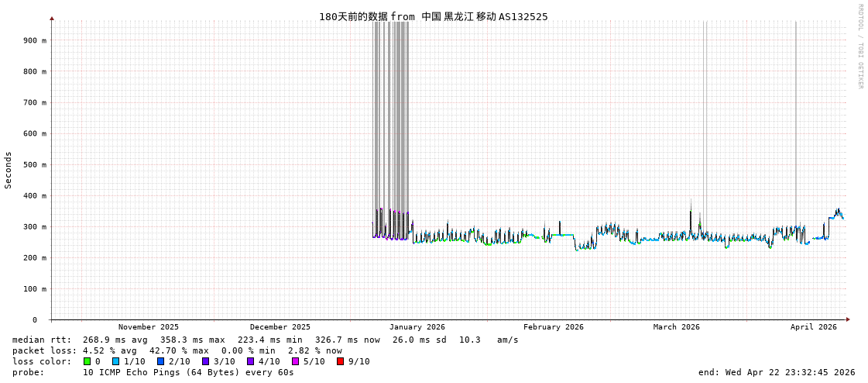868x383 pixels.
Task: Click the red 9/10 loss swatch
Action: coord(340,361)
